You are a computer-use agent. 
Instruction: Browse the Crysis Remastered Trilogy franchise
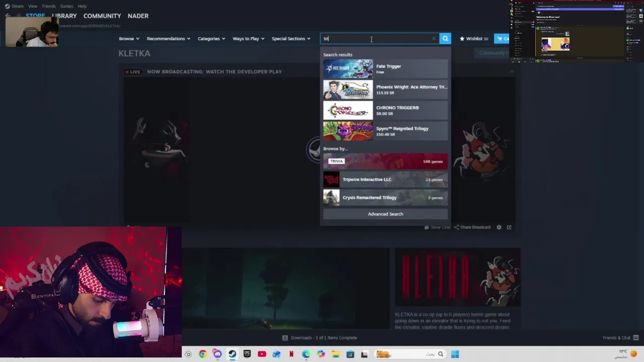[x=385, y=198]
